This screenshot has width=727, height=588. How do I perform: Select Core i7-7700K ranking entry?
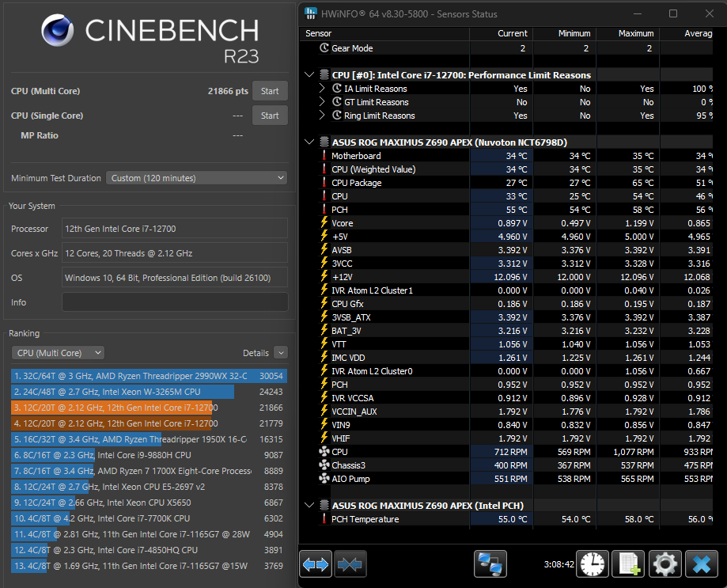(x=149, y=518)
